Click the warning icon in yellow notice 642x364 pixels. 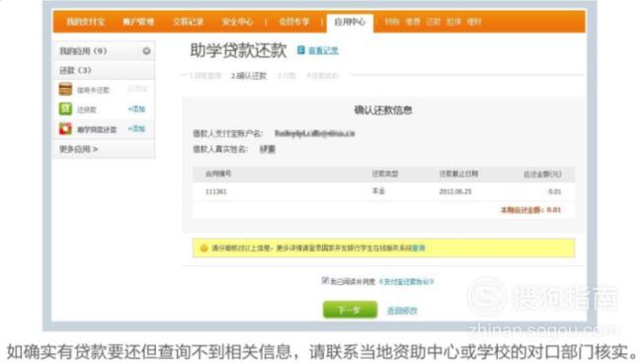pyautogui.click(x=203, y=248)
